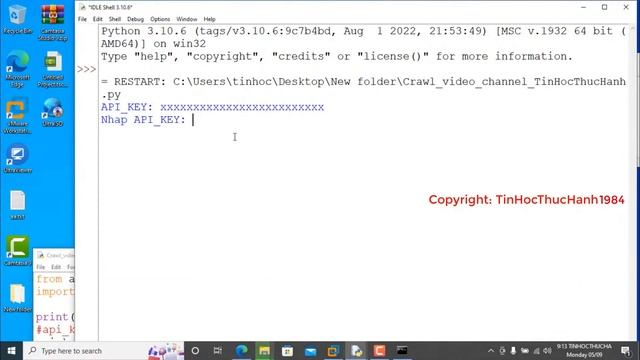Select the Untitled Project desktop file
Image resolution: width=640 pixels, height=360 pixels.
53,69
